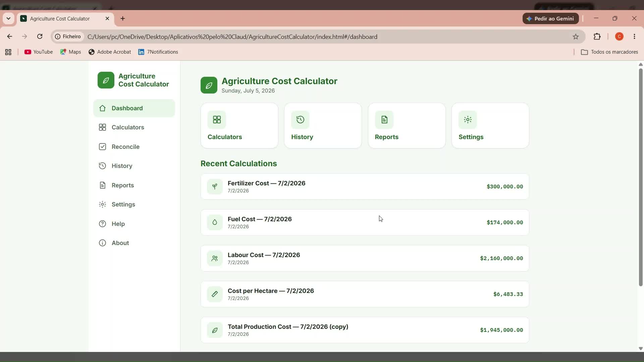
Task: Click the Cost per Hectare ruler icon
Action: (x=215, y=294)
